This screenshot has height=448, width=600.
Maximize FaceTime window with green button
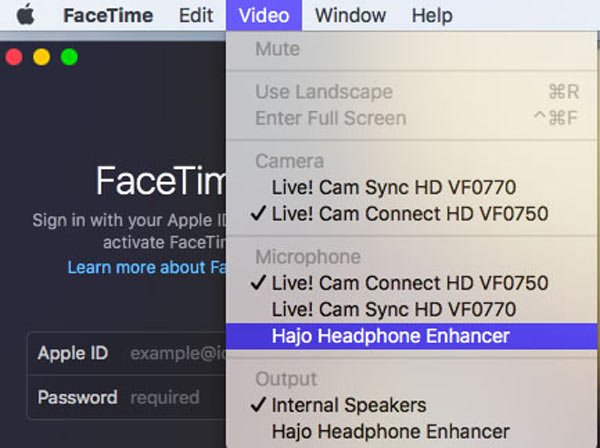[x=69, y=57]
